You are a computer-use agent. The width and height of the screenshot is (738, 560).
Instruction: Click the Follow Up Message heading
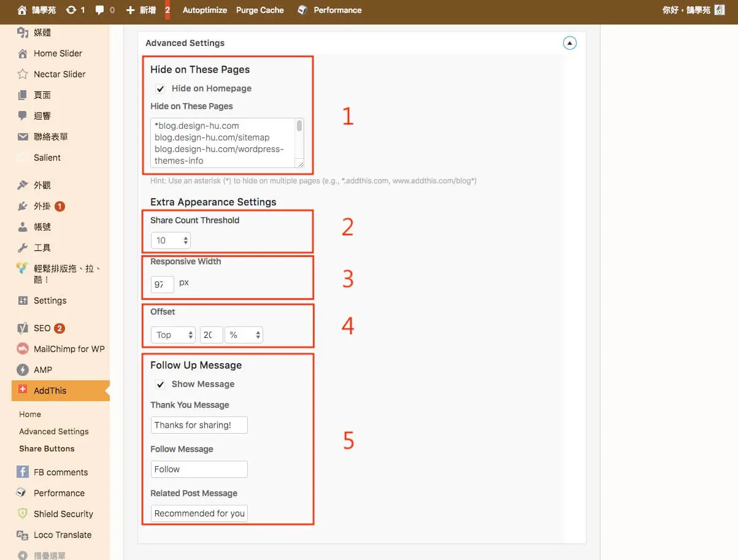click(x=196, y=365)
